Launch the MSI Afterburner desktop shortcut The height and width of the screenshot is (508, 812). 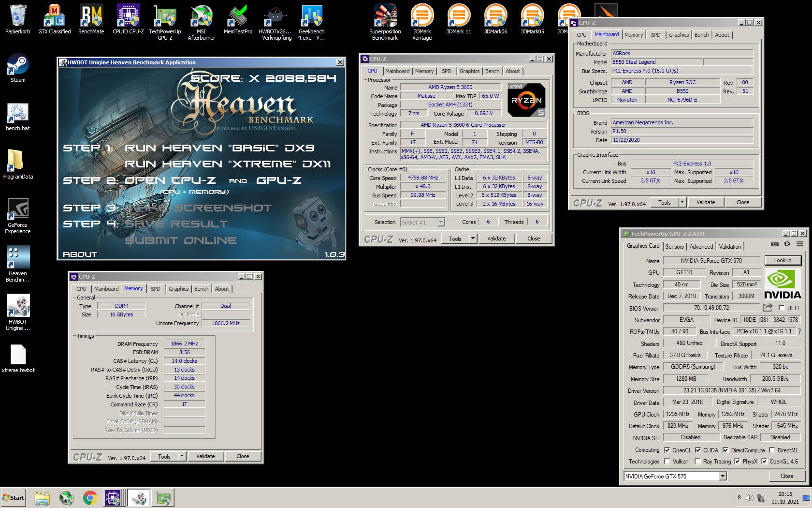[202, 22]
